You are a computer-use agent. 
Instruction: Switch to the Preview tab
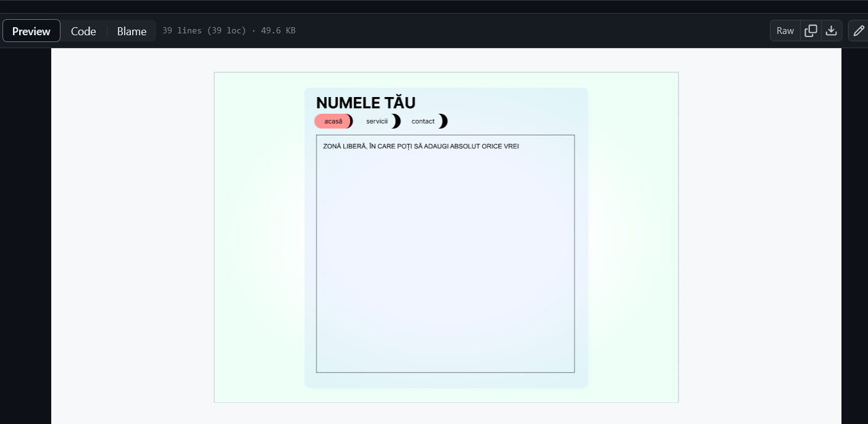point(31,31)
